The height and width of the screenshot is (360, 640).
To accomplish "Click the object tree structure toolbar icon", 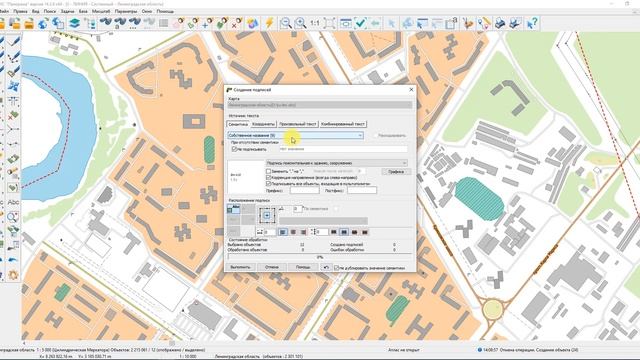I will point(90,23).
